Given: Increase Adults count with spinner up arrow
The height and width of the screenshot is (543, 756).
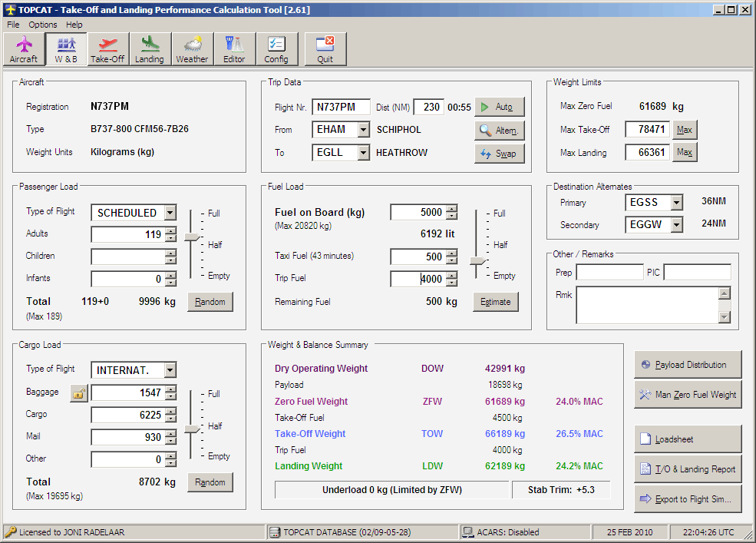Looking at the screenshot, I should click(170, 231).
